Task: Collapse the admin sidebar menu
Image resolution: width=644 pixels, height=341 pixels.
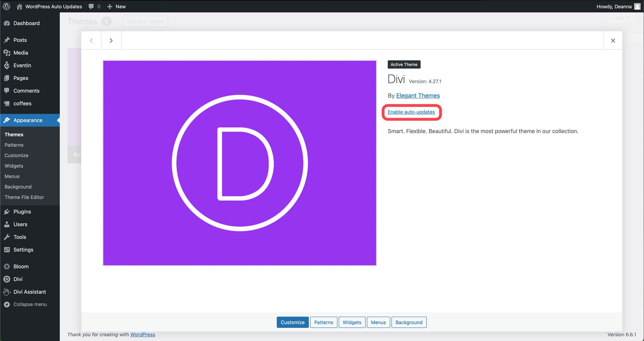Action: tap(30, 305)
